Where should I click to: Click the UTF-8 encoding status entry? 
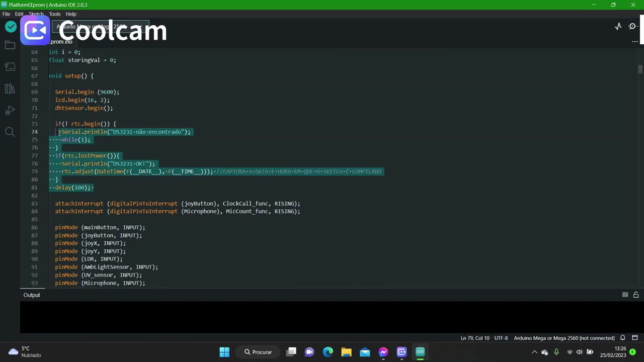(501, 338)
